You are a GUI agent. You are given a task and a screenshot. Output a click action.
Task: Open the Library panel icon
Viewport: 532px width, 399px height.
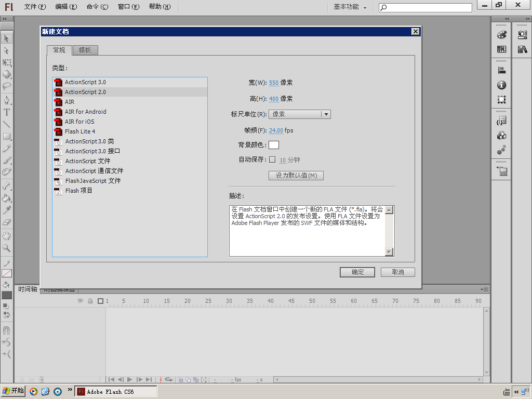click(523, 49)
